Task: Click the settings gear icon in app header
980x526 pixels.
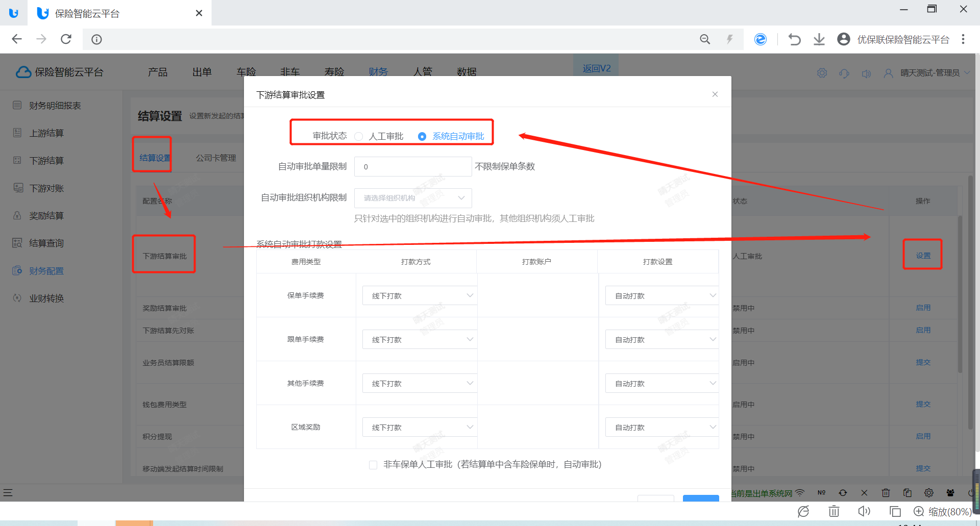Action: click(x=822, y=73)
